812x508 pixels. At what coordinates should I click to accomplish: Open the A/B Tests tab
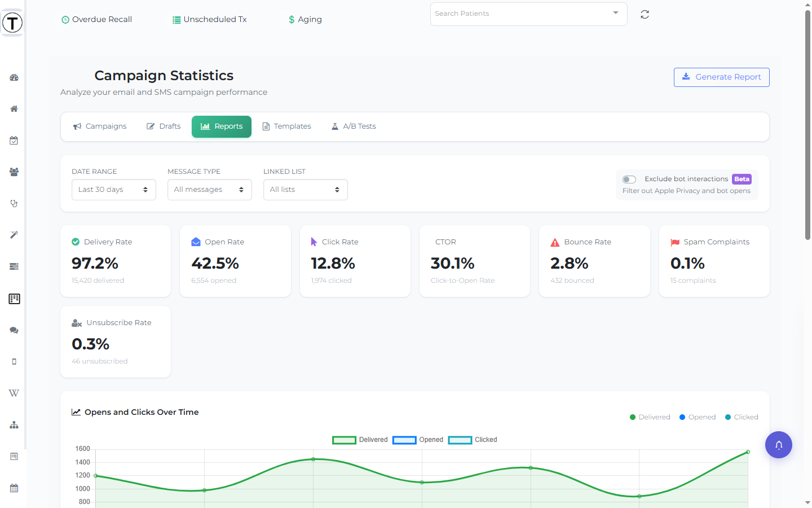click(x=354, y=126)
